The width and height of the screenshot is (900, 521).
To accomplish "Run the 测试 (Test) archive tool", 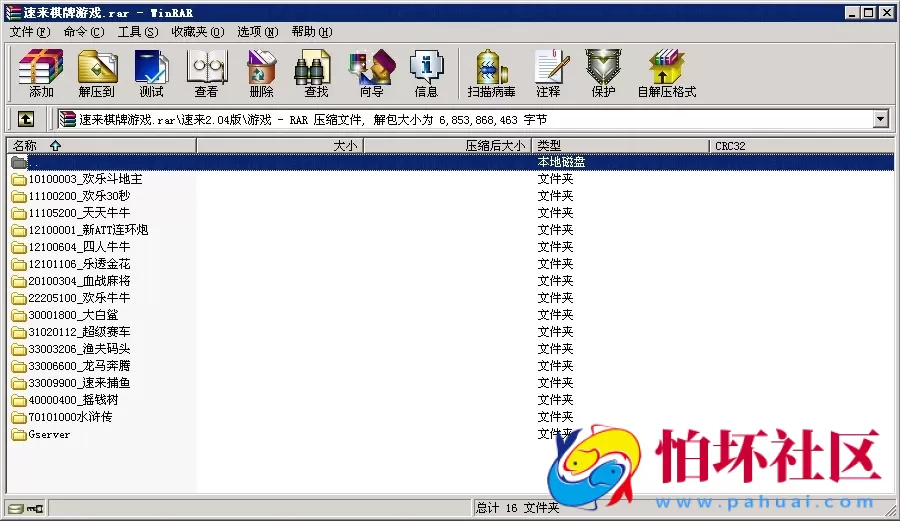I will 152,73.
